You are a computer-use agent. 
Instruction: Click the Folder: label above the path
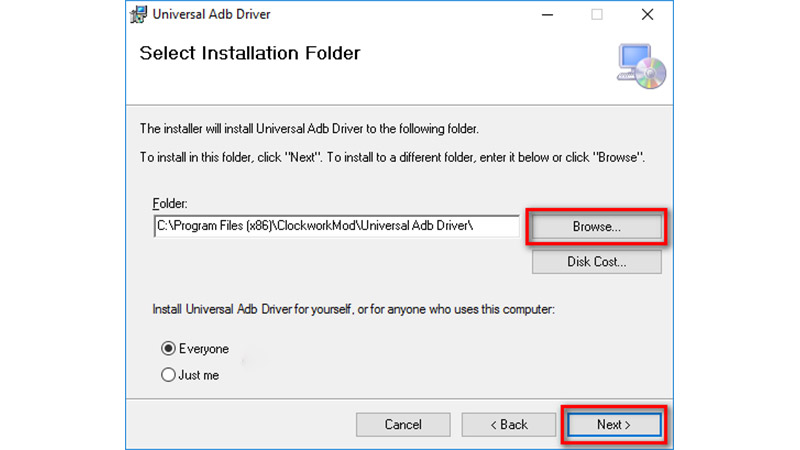click(x=170, y=204)
